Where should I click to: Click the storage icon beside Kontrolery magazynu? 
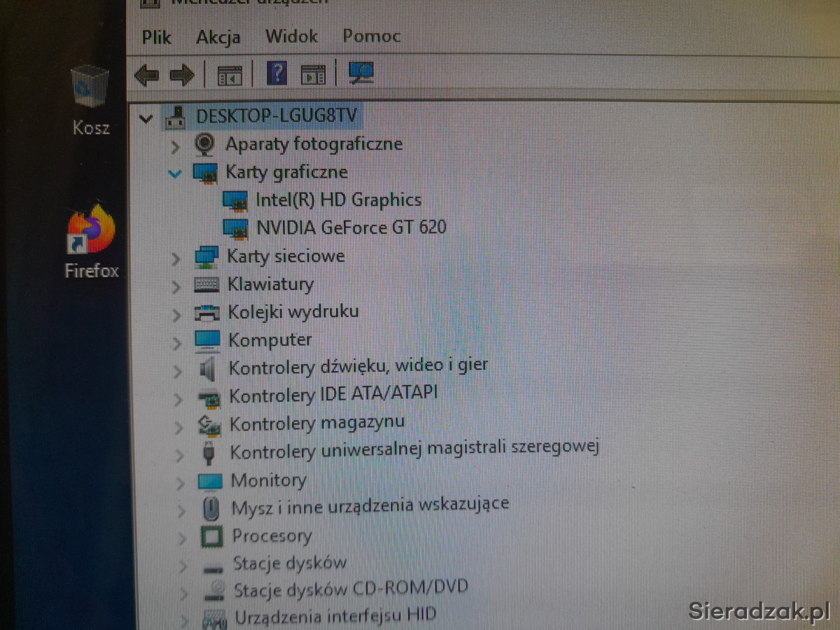[209, 425]
